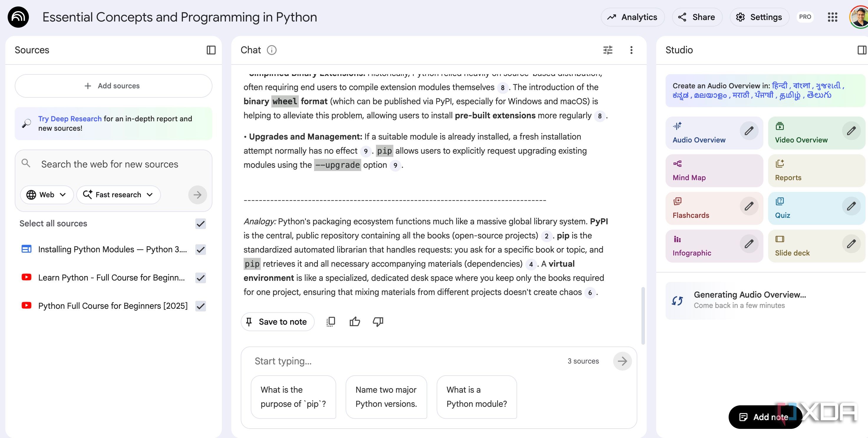Viewport: 868px width, 438px height.
Task: Give thumbs up to response
Action: click(354, 322)
